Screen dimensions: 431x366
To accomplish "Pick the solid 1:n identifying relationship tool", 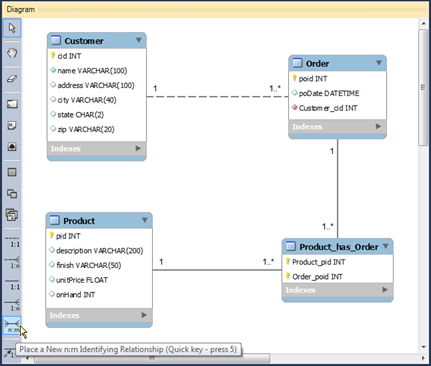I will 12,305.
